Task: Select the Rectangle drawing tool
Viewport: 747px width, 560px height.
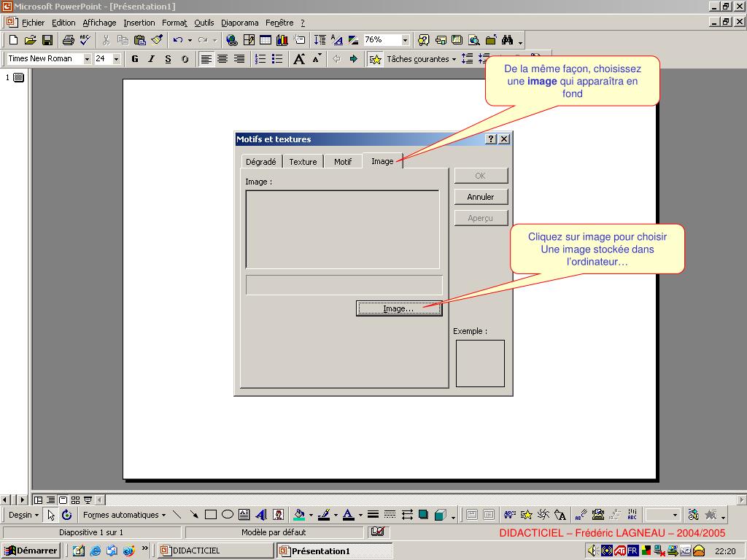Action: tap(211, 515)
